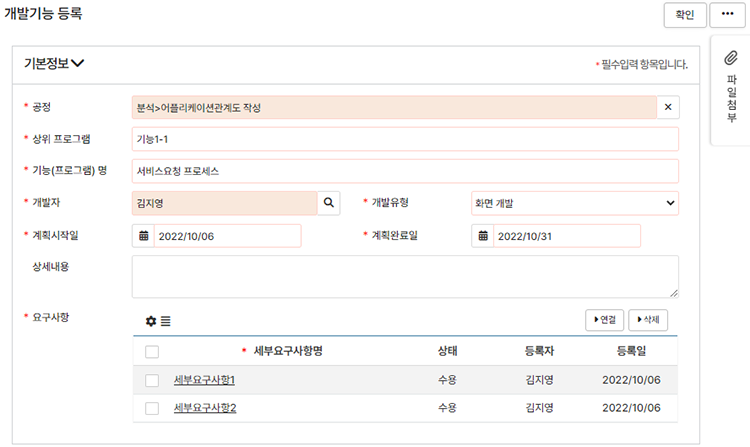Click the list view icon beside gear
Viewport: 750px width, 447px height.
(166, 321)
